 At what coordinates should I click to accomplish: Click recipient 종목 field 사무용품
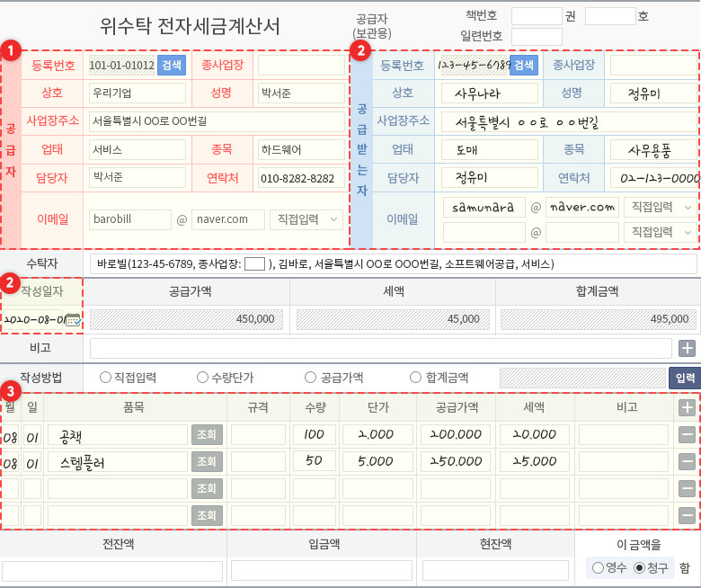coord(653,150)
